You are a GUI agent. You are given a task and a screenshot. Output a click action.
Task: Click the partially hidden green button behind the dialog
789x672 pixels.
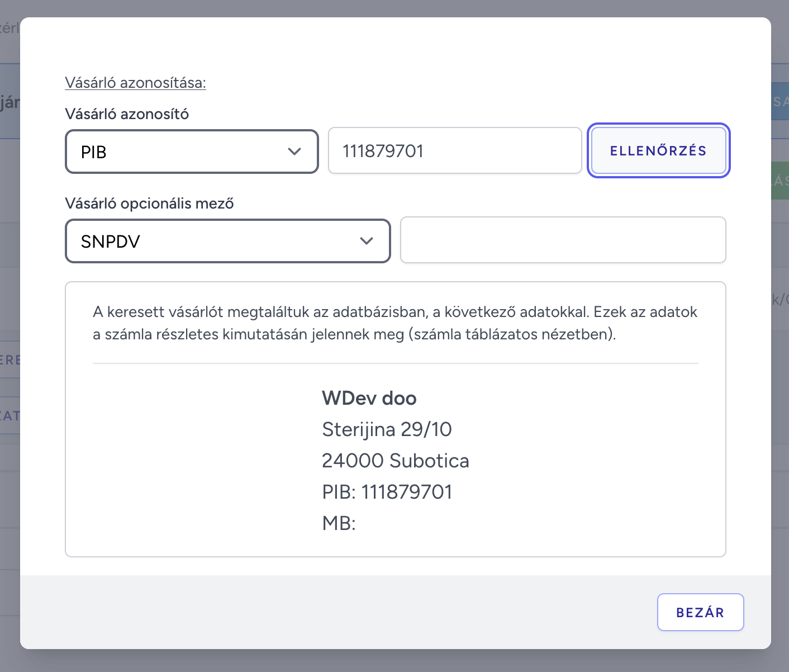pyautogui.click(x=780, y=181)
